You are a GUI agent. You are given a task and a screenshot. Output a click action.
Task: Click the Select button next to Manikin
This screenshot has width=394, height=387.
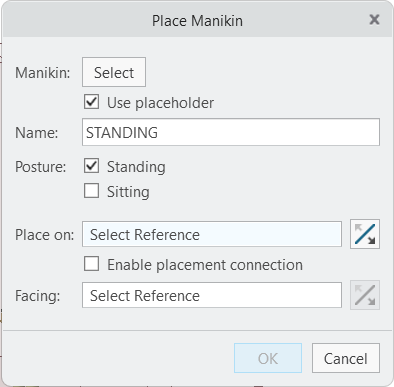pos(114,72)
